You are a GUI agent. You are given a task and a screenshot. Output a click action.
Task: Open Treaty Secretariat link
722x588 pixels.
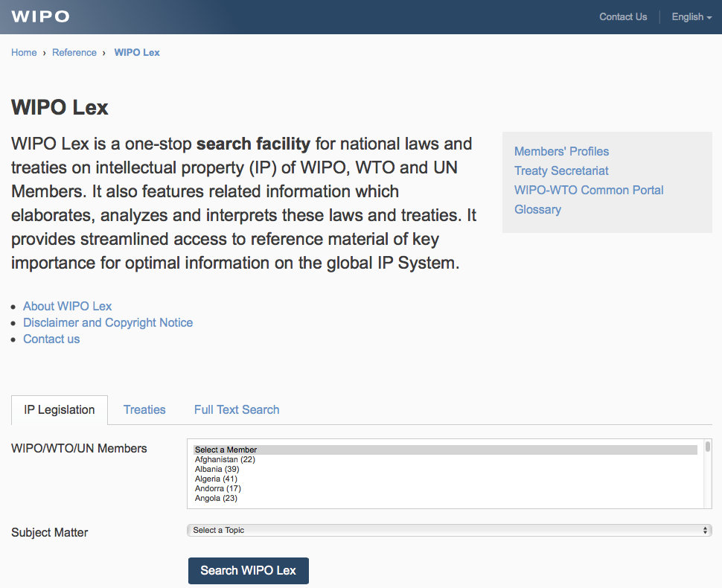pyautogui.click(x=561, y=170)
